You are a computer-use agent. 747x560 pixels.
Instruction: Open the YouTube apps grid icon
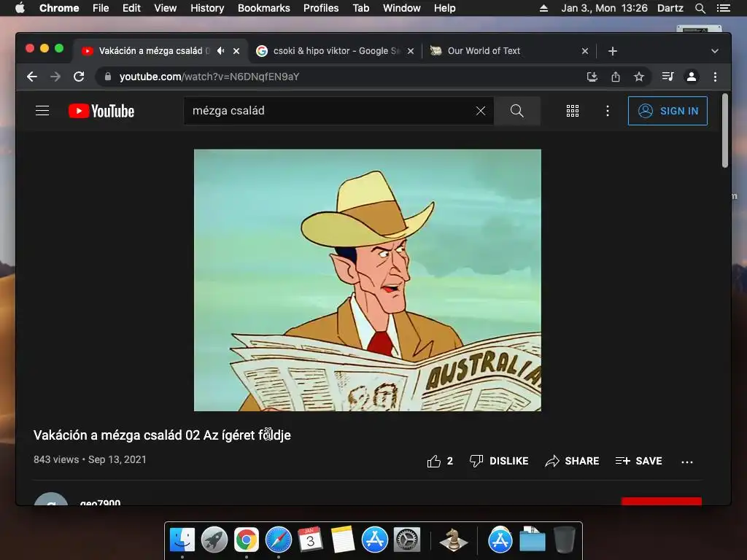(573, 111)
